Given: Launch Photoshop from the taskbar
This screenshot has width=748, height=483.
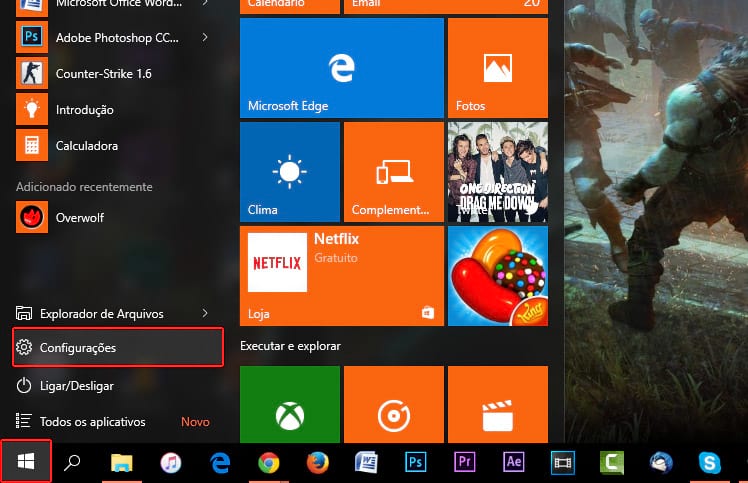Looking at the screenshot, I should 416,462.
